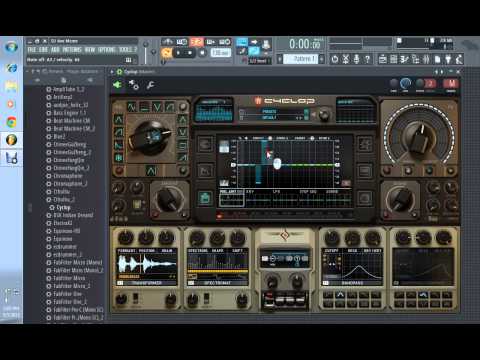Click the tempo display in the transport panel
Viewport: 480px width, 360px height.
pyautogui.click(x=221, y=53)
